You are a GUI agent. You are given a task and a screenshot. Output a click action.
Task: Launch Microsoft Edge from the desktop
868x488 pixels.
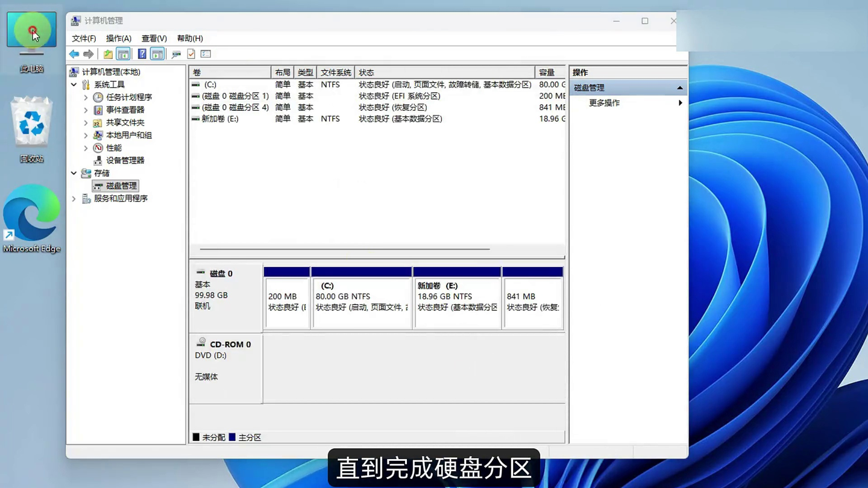[x=31, y=218]
